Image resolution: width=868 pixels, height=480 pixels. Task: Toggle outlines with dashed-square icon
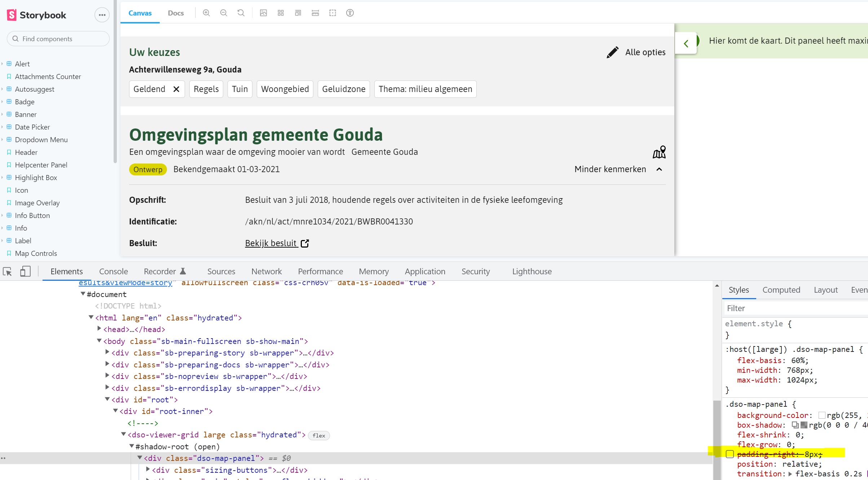pos(332,13)
